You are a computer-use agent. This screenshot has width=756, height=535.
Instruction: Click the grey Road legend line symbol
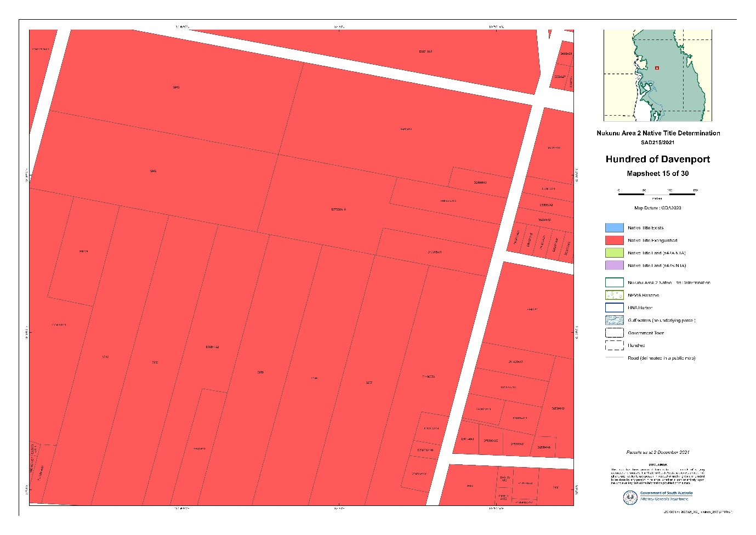614,358
